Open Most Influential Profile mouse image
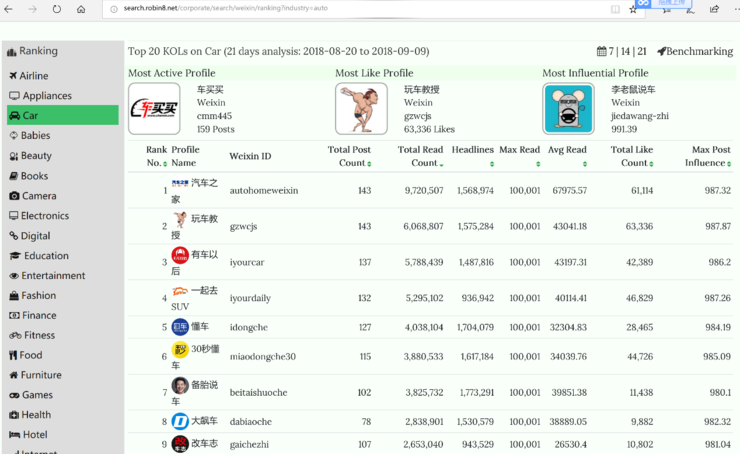The height and width of the screenshot is (454, 740). [x=569, y=109]
